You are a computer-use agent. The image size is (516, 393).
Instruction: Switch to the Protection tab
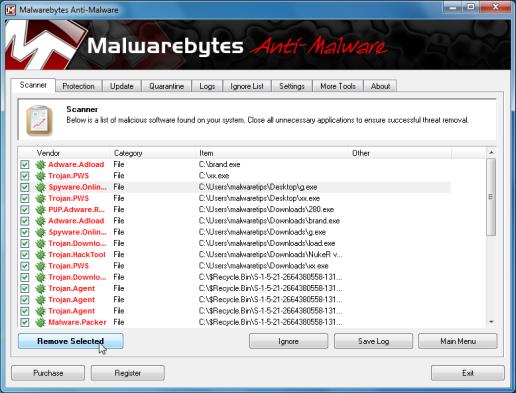(x=78, y=86)
